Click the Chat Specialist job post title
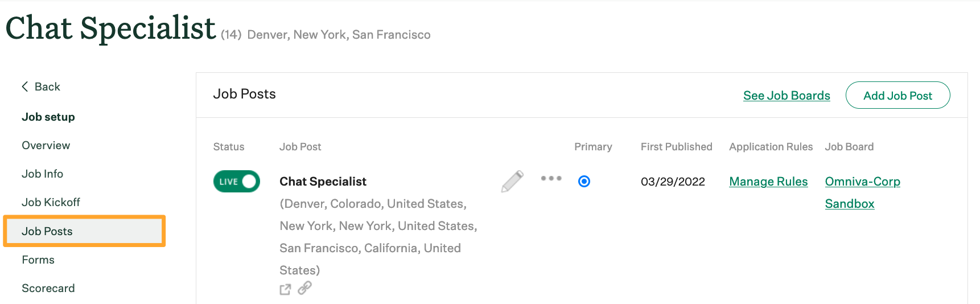This screenshot has height=304, width=980. [x=323, y=182]
